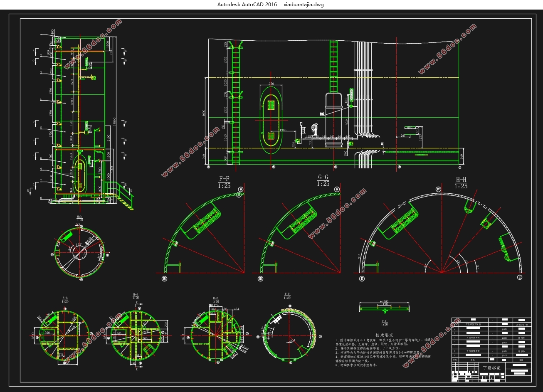543x392 pixels.
Task: Click the ø4392 dimension above C-C view
Action: 384,301
